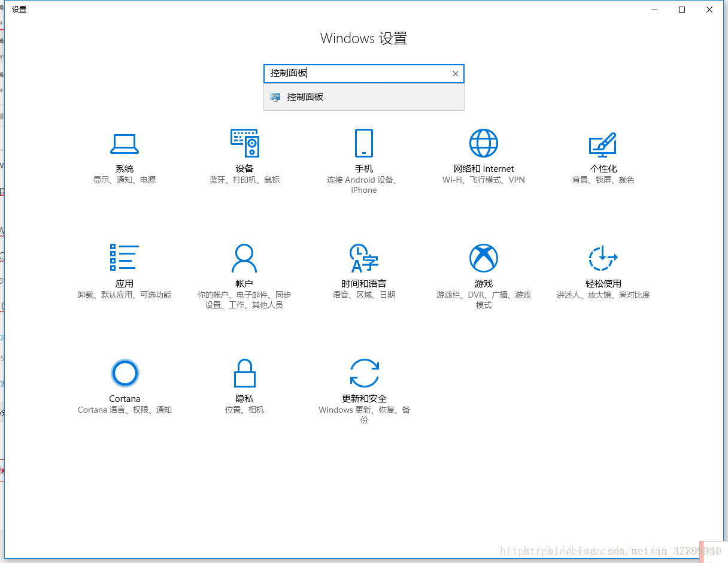The height and width of the screenshot is (563, 728).
Task: Maximize the 设置 window
Action: (x=682, y=10)
